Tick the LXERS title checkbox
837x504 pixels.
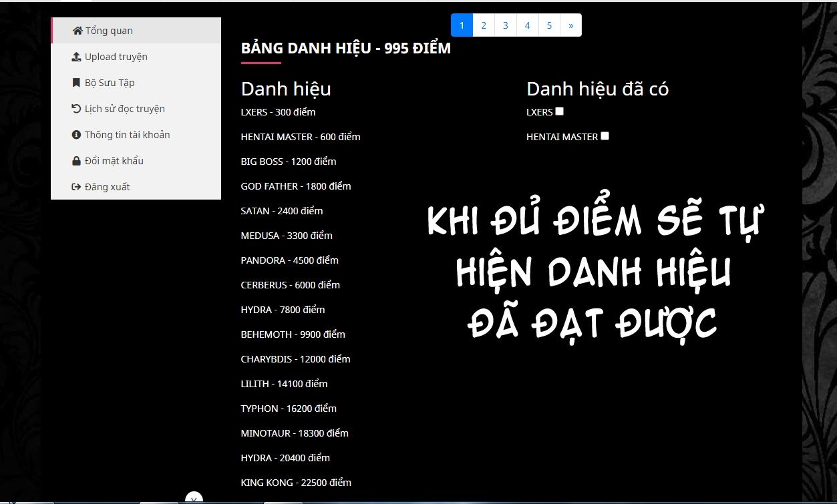click(x=560, y=111)
